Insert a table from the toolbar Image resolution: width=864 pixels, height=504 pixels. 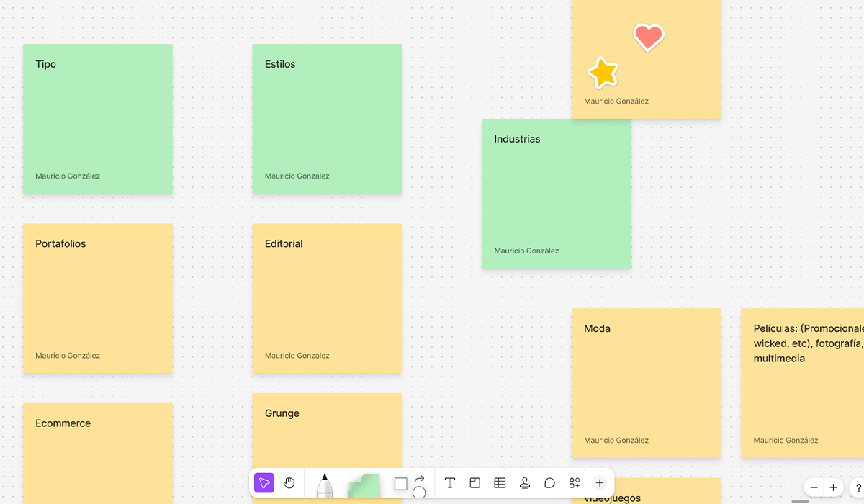coord(500,483)
